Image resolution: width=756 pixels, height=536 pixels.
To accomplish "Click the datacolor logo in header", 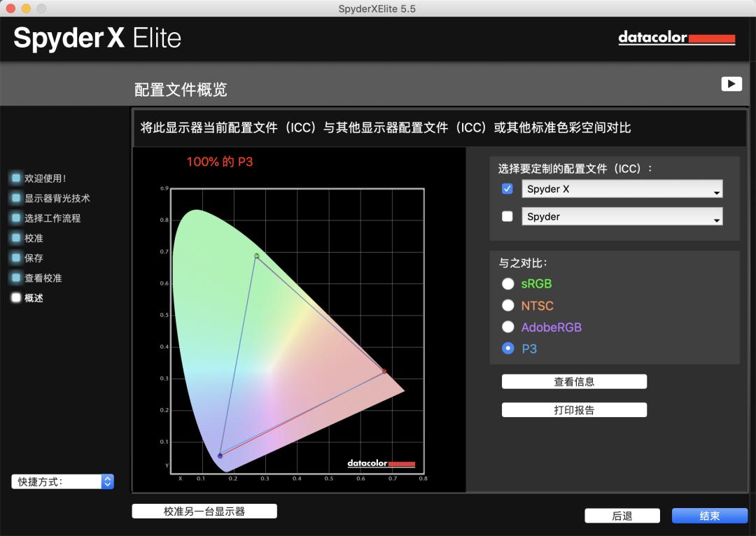I will (x=676, y=38).
